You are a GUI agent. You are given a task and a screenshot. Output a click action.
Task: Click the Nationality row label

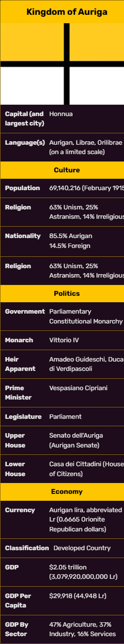coord(23,236)
